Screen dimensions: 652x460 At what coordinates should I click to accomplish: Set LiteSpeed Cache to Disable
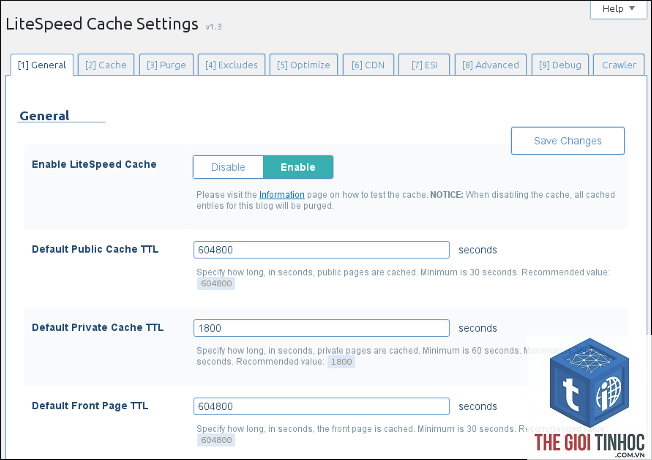tap(228, 167)
